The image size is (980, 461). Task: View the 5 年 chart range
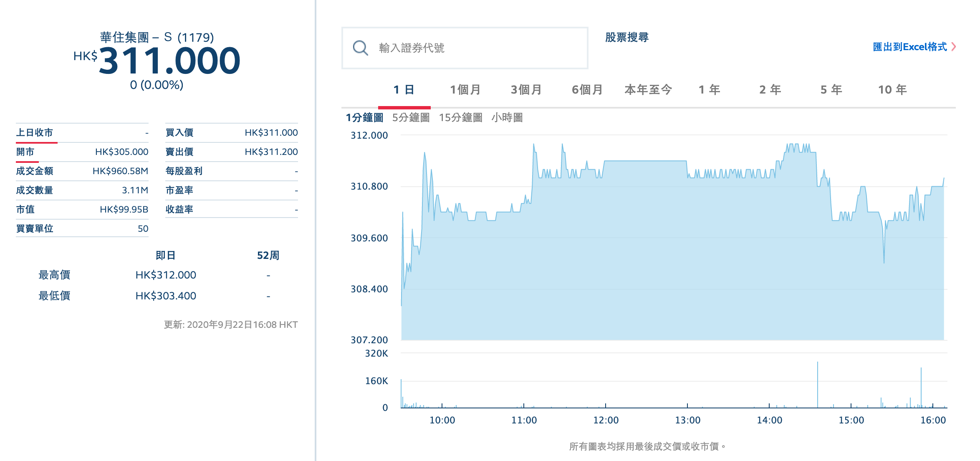point(831,90)
